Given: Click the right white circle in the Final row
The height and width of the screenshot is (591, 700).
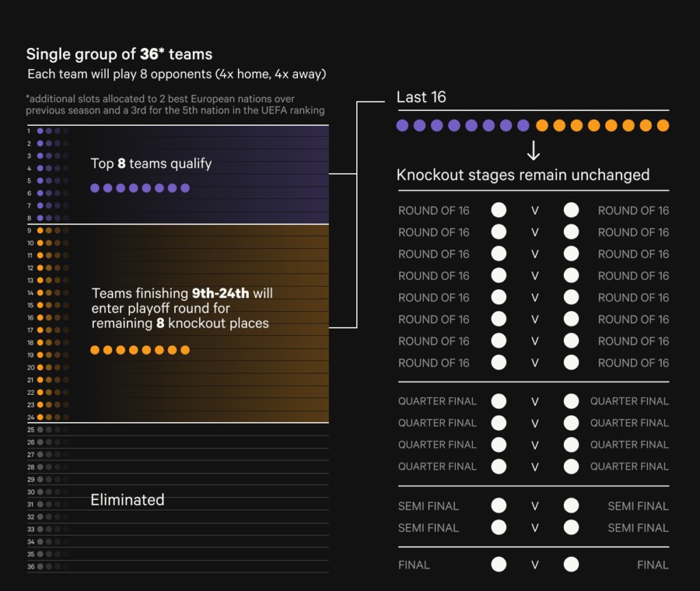Looking at the screenshot, I should point(571,565).
